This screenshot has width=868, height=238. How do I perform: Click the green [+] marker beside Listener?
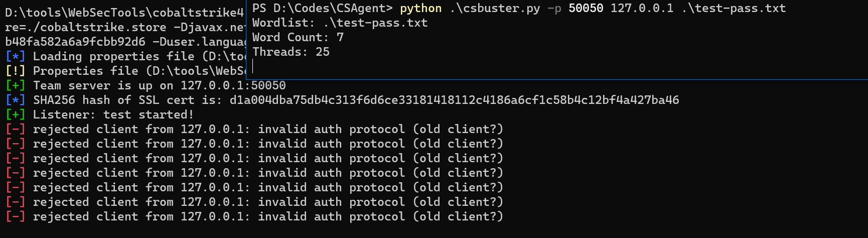coord(15,114)
